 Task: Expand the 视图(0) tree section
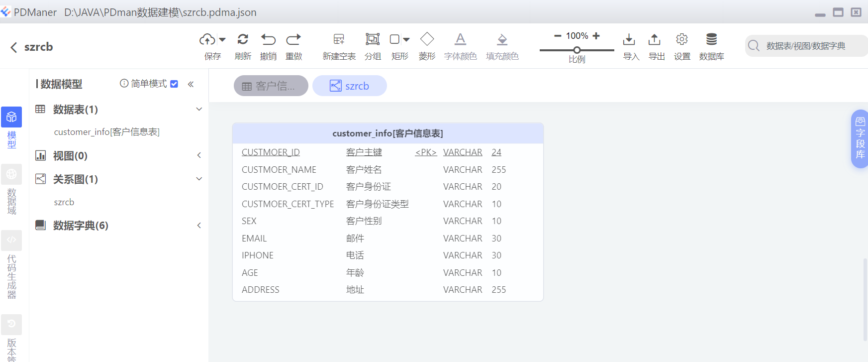click(x=199, y=155)
